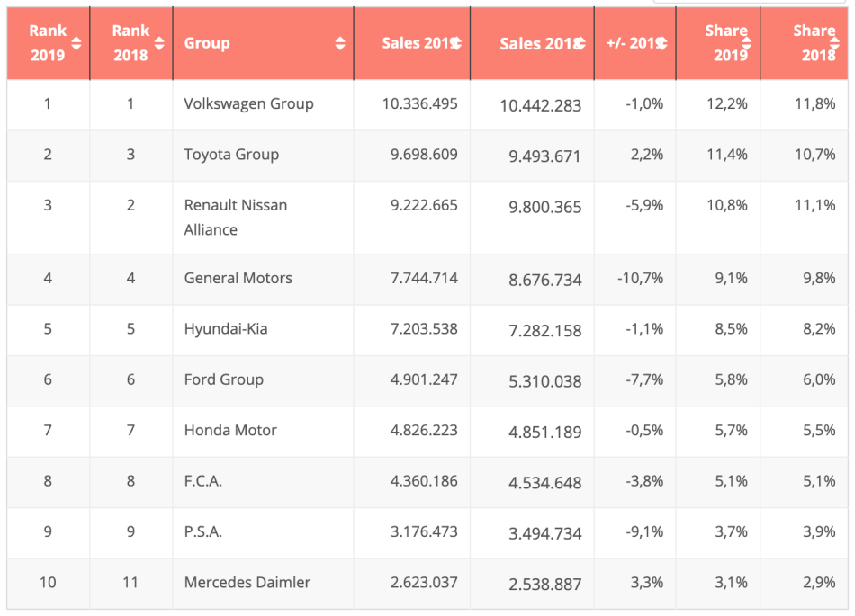Select General Motors 2019 share 9,1%
This screenshot has width=855, height=616.
pos(731,278)
